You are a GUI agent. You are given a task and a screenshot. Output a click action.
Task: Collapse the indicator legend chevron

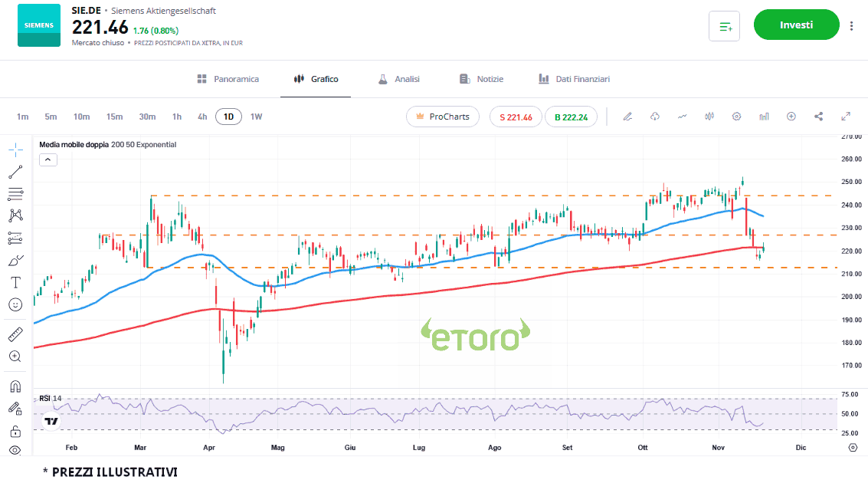(x=47, y=159)
